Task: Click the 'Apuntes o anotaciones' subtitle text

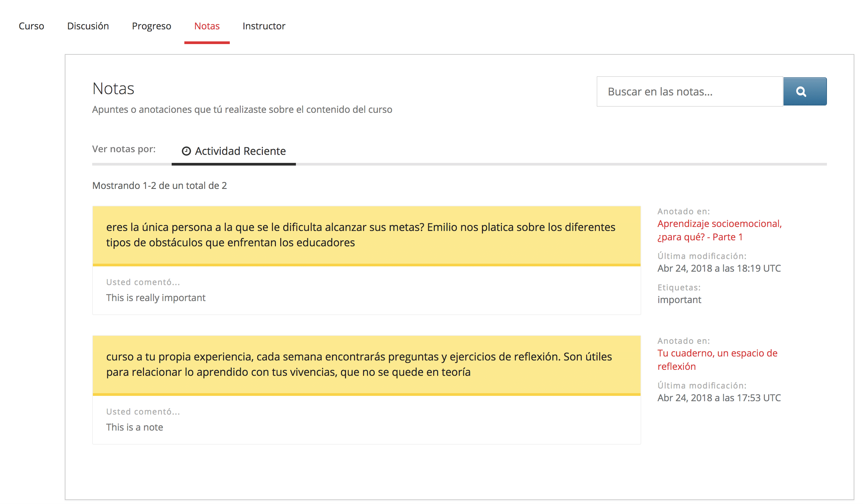Action: click(242, 109)
